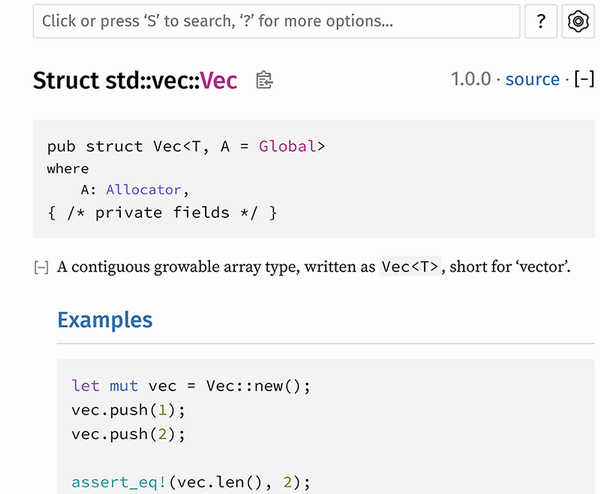600x494 pixels.
Task: Click the 'Vec::new()' line in the example
Action: tap(191, 386)
